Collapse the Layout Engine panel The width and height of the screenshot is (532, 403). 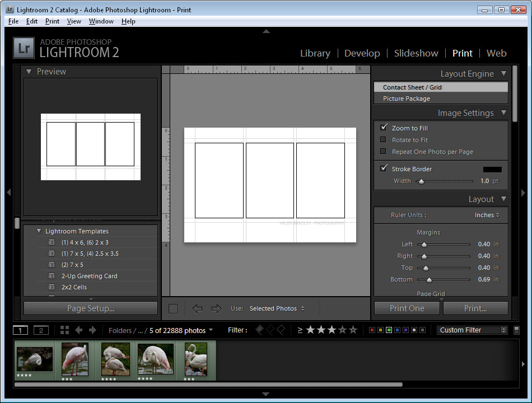(x=504, y=74)
